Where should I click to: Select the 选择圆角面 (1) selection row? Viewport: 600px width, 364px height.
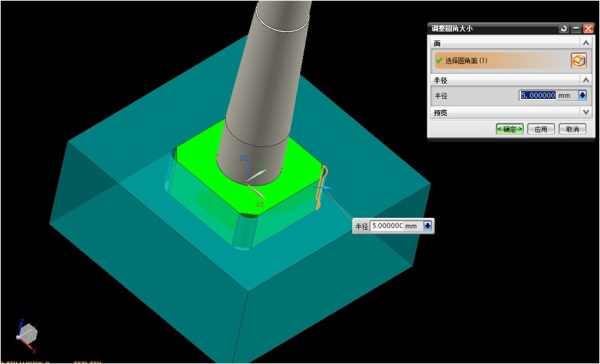511,61
